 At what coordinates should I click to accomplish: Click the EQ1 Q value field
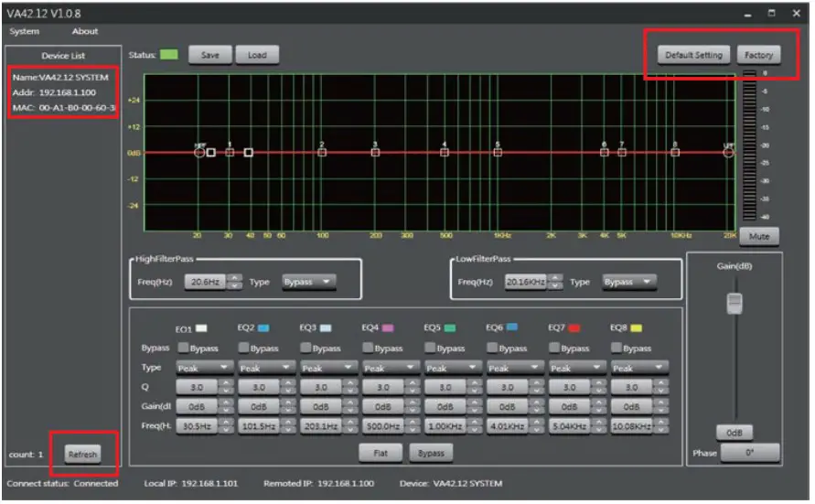point(197,387)
